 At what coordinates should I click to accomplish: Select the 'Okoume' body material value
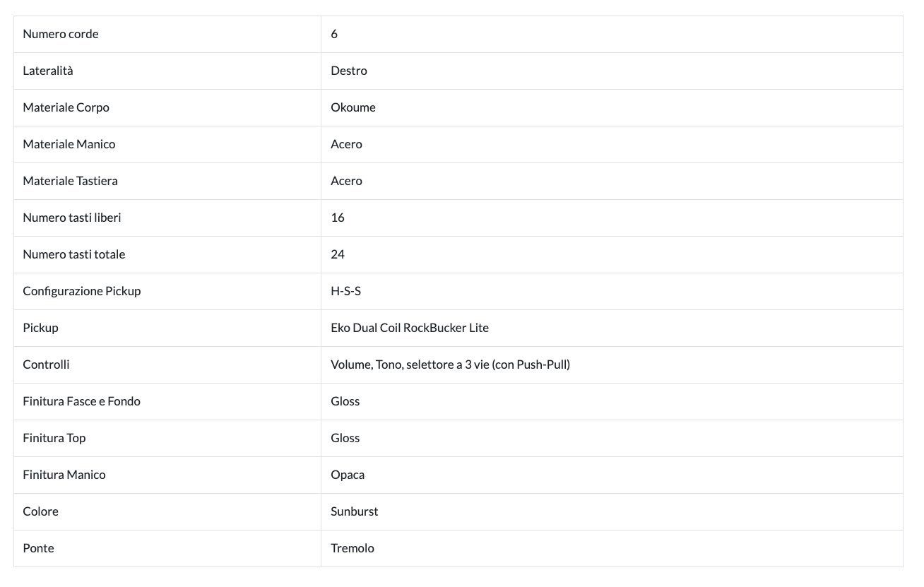353,107
